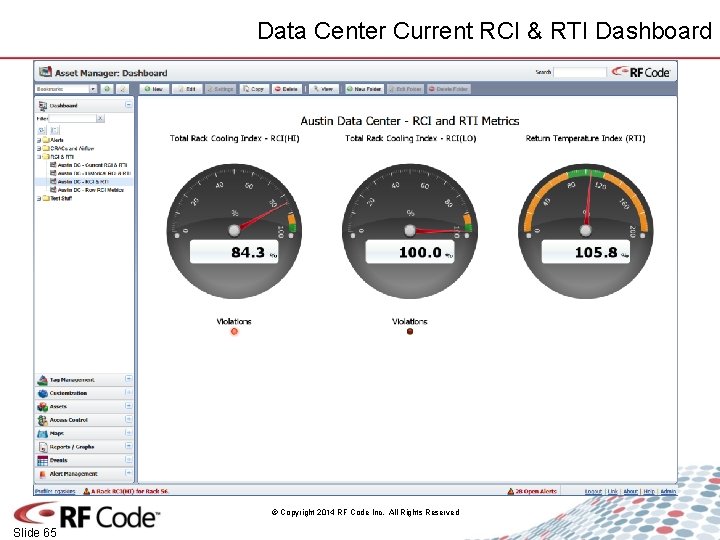The width and height of the screenshot is (720, 540).
Task: Expand the CRACs and Airflow folder
Action: (x=39, y=148)
